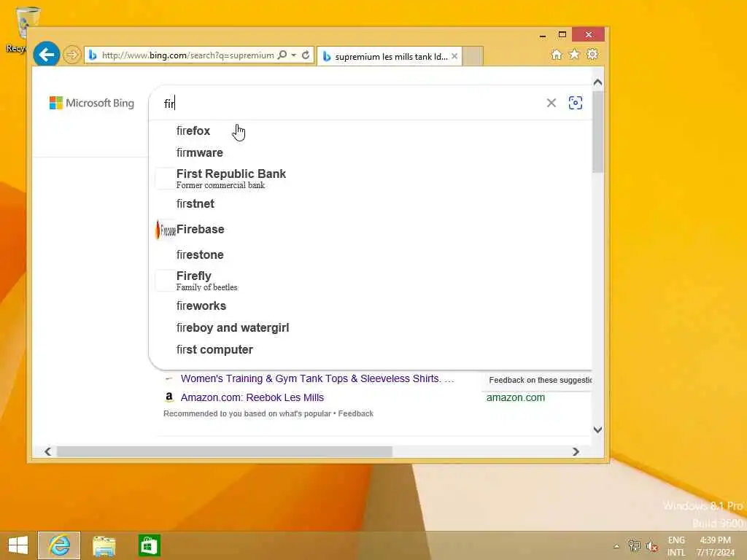Choose the first computer suggestion
747x560 pixels.
point(370,349)
